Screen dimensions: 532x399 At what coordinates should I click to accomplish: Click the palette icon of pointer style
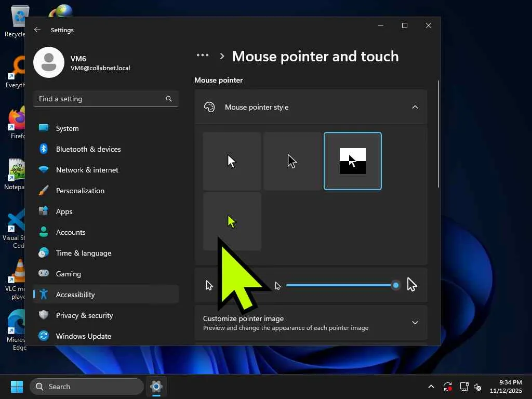[209, 107]
